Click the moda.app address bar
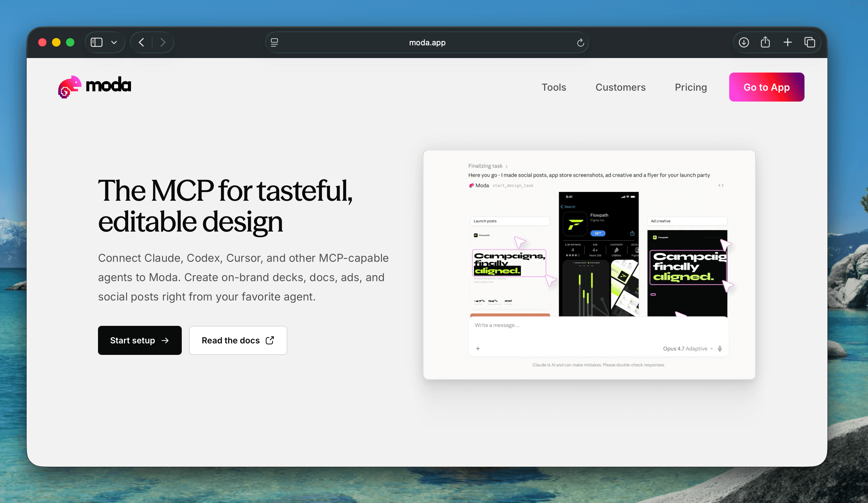This screenshot has height=503, width=868. pyautogui.click(x=427, y=42)
